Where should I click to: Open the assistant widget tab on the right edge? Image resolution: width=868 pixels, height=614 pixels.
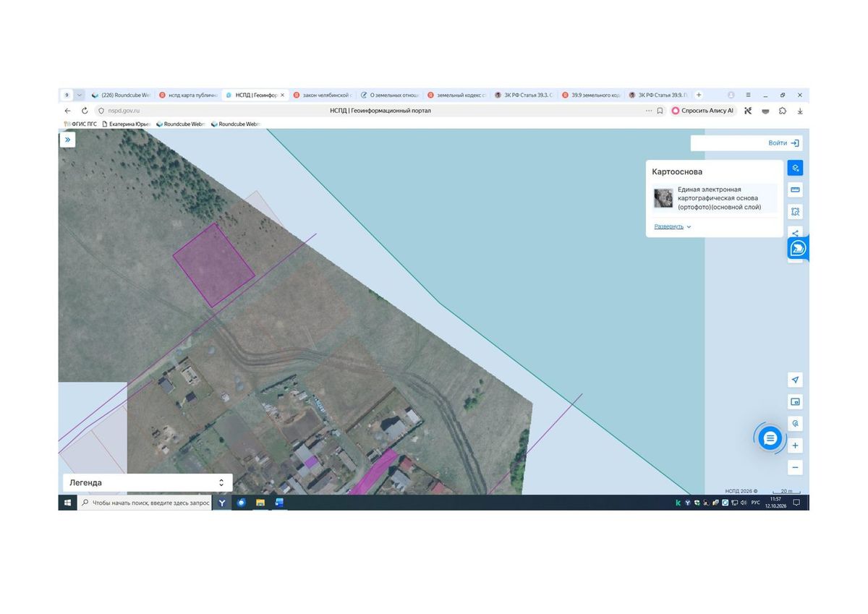798,248
